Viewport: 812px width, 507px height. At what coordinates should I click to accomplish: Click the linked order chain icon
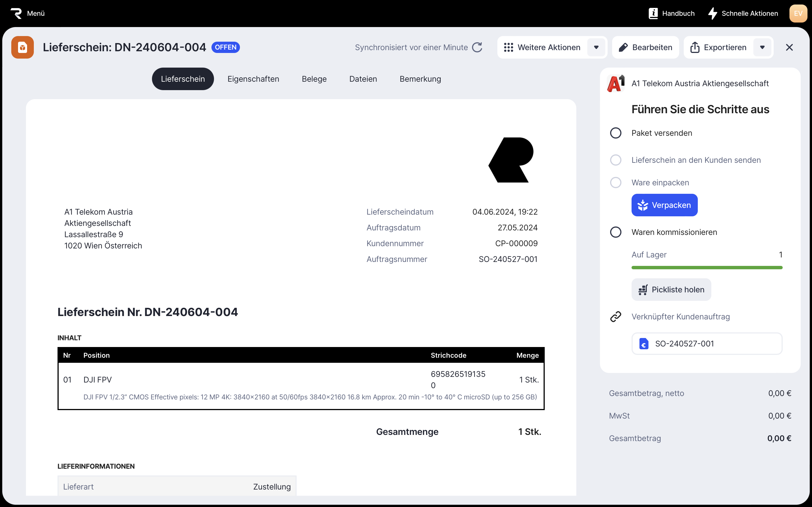pos(615,317)
